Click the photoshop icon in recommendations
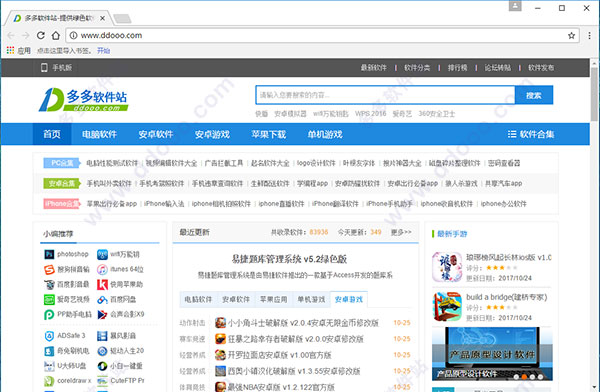The image size is (600, 392). click(x=49, y=254)
